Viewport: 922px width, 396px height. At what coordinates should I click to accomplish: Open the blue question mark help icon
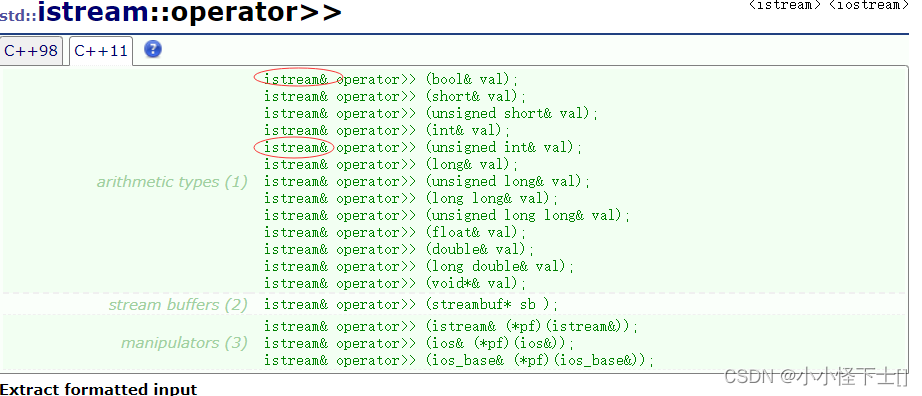pyautogui.click(x=152, y=49)
